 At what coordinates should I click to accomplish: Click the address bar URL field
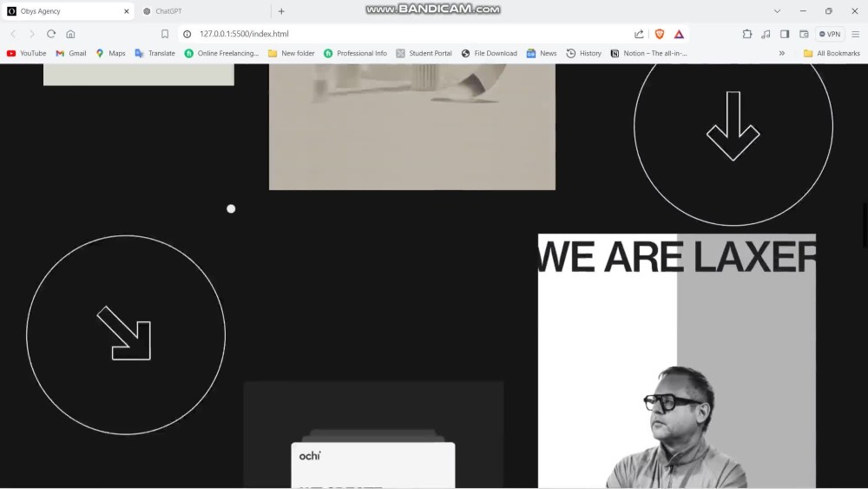pos(410,34)
